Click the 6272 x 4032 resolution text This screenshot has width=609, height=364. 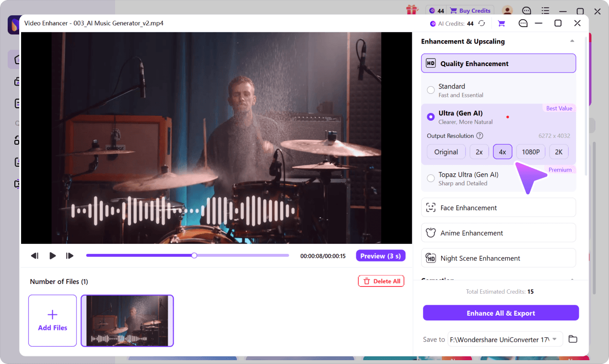(x=554, y=136)
